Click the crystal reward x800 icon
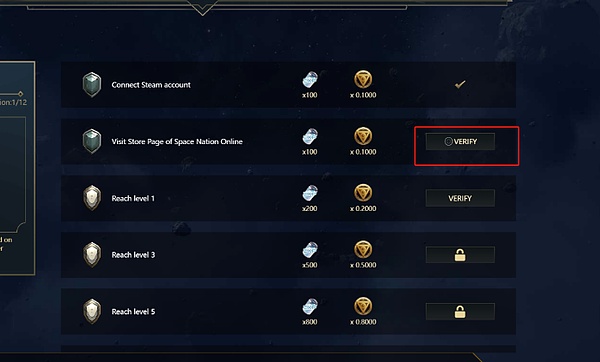The height and width of the screenshot is (362, 600). pyautogui.click(x=310, y=306)
